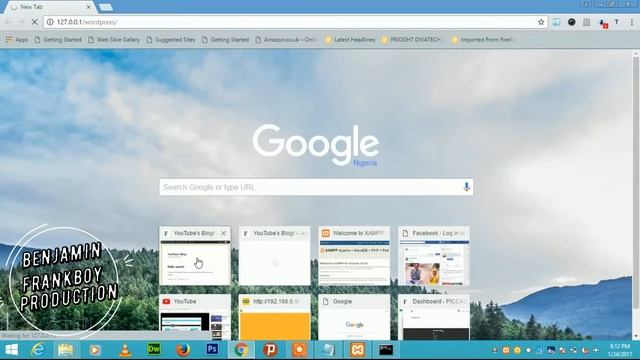This screenshot has height=360, width=640.
Task: Start voice search with the microphone icon
Action: click(466, 187)
